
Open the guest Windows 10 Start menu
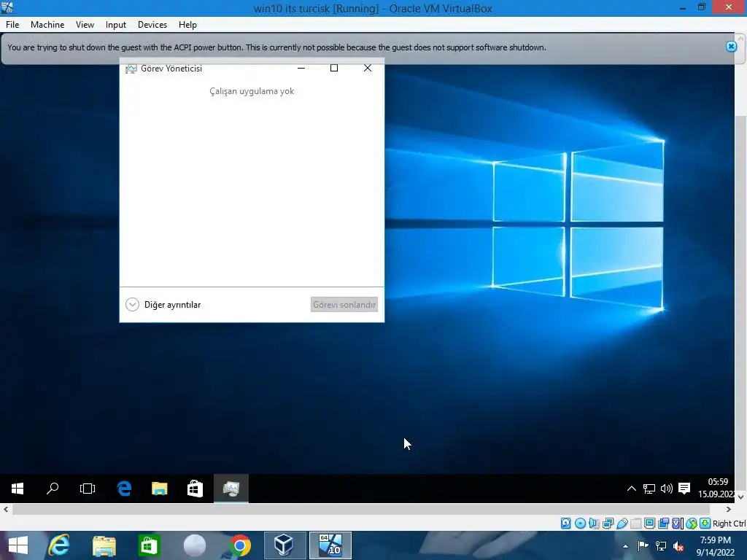(x=18, y=489)
